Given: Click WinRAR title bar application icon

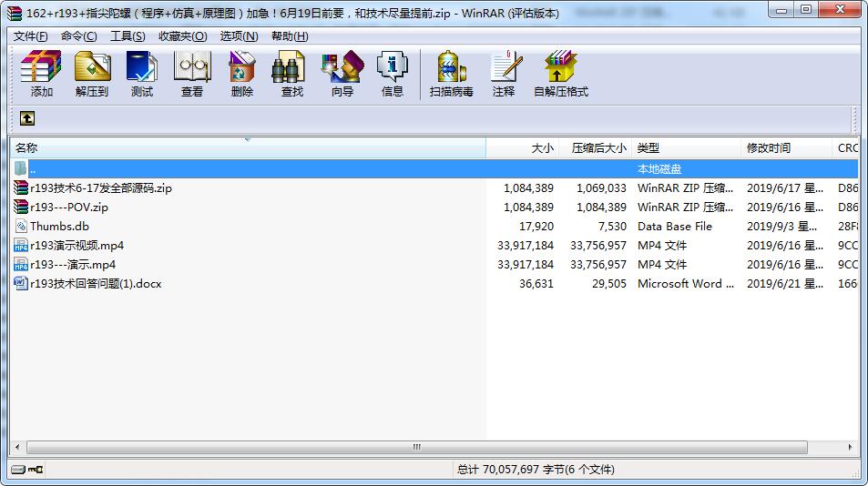Looking at the screenshot, I should point(15,13).
